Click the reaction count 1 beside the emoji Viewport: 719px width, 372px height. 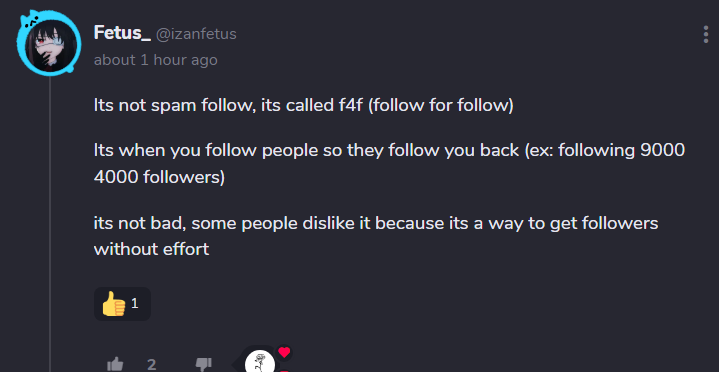coord(134,303)
